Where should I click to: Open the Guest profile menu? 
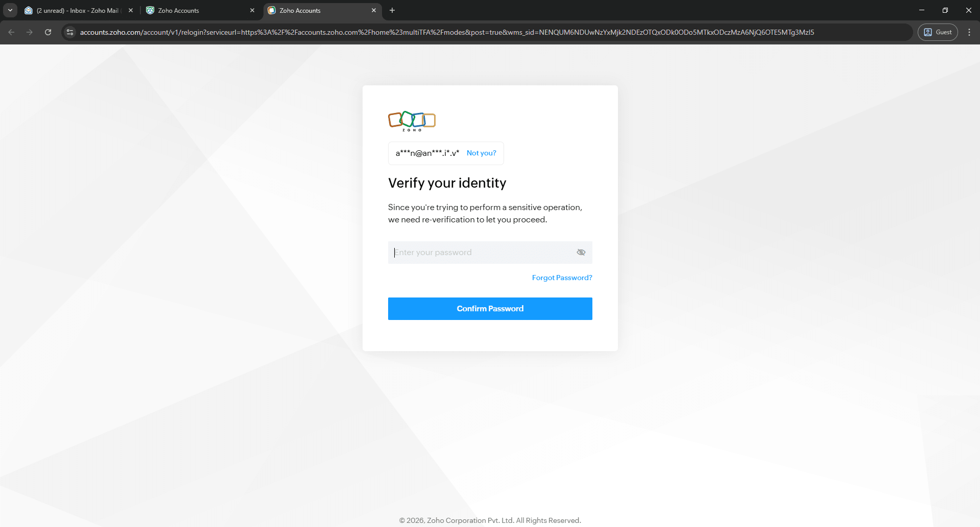click(x=937, y=32)
